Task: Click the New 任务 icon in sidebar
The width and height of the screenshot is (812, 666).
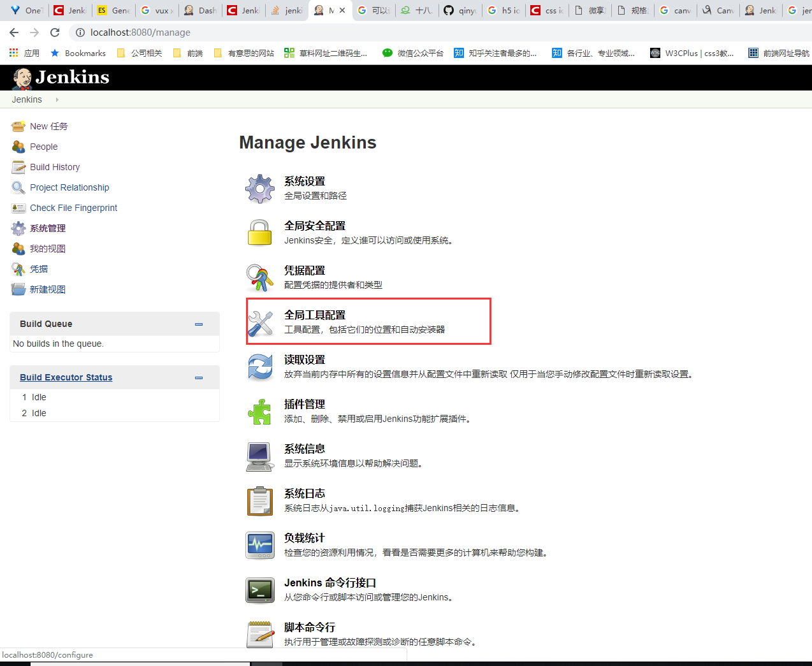Action: click(x=18, y=126)
